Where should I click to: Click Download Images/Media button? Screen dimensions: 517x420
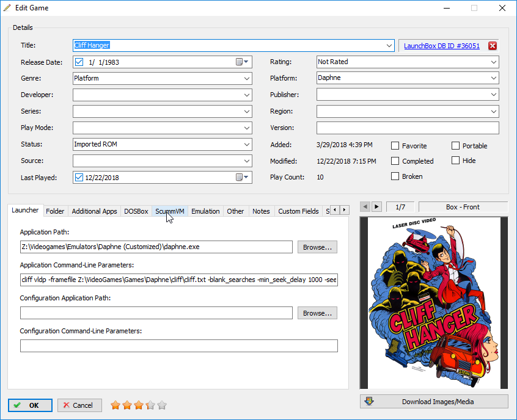pyautogui.click(x=434, y=402)
